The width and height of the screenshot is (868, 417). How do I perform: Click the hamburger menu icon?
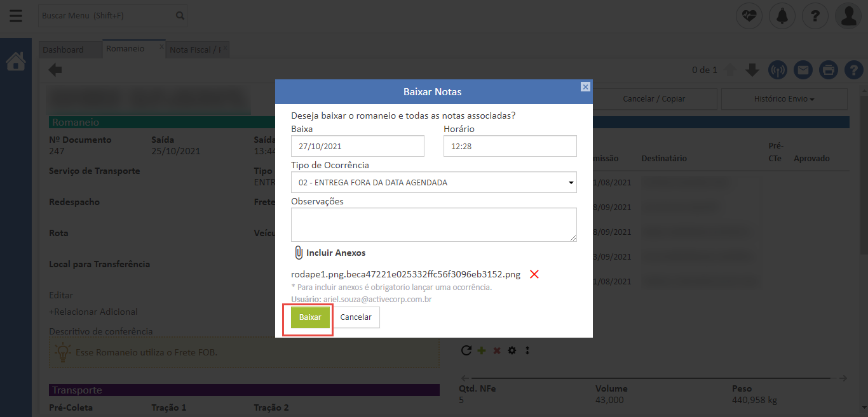point(15,15)
